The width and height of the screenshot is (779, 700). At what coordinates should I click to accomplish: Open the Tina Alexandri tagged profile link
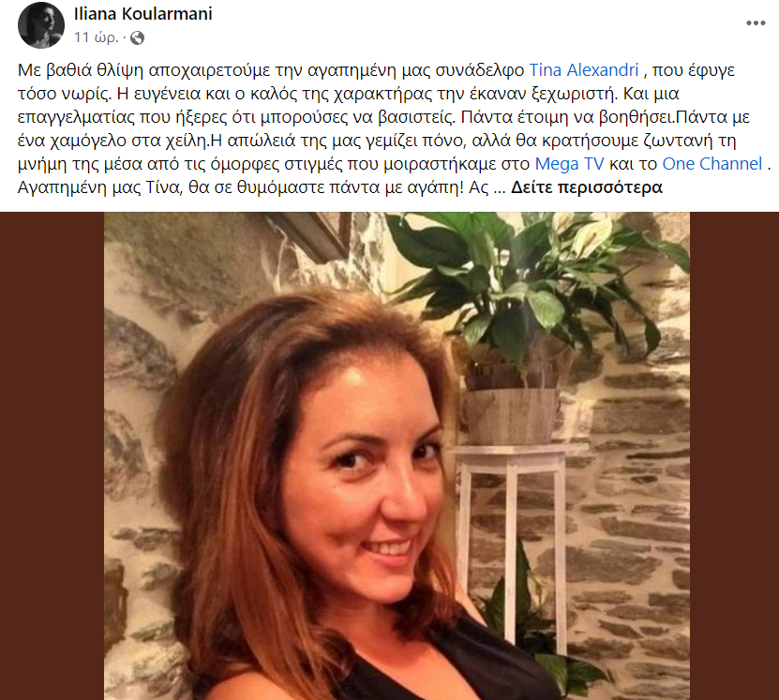click(584, 70)
